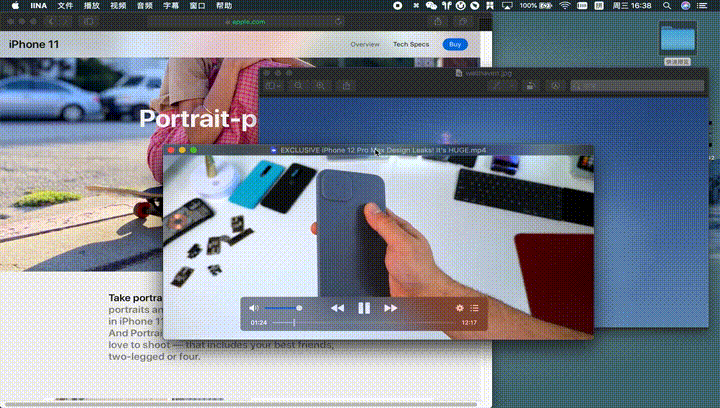Open the 窗口 menu
This screenshot has width=720, height=408.
point(197,6)
